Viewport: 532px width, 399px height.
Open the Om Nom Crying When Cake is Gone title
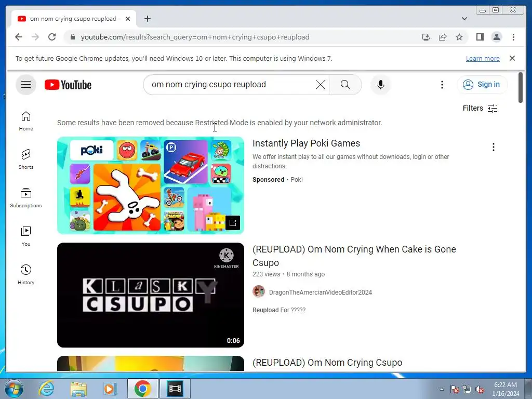click(354, 256)
